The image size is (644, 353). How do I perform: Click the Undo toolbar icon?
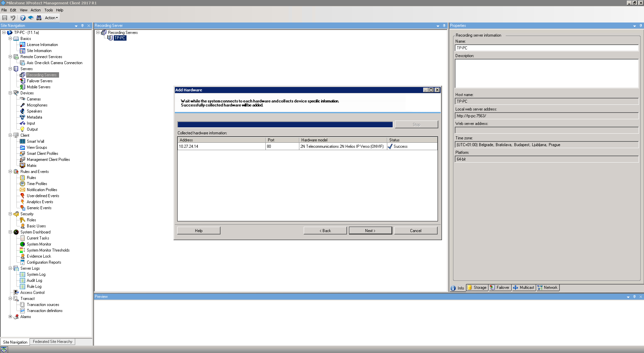pyautogui.click(x=13, y=18)
